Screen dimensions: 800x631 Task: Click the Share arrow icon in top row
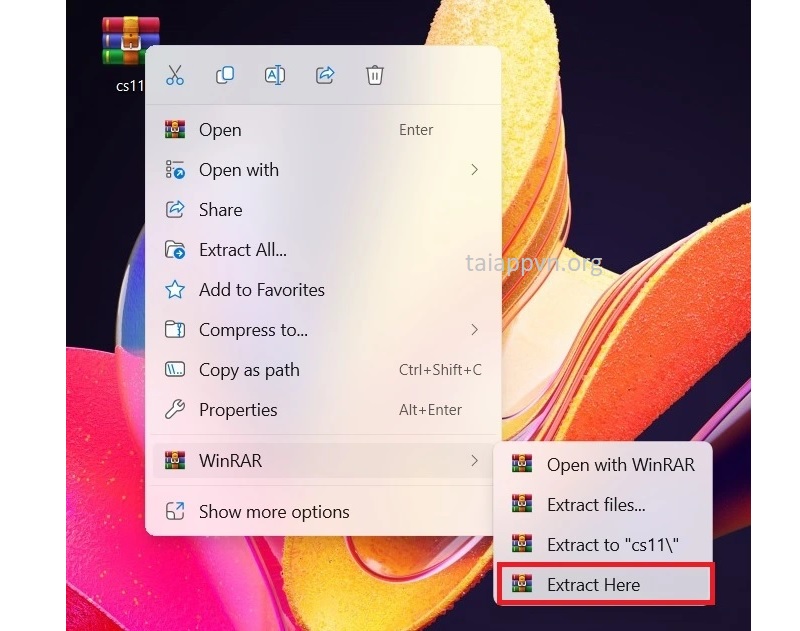pyautogui.click(x=325, y=75)
